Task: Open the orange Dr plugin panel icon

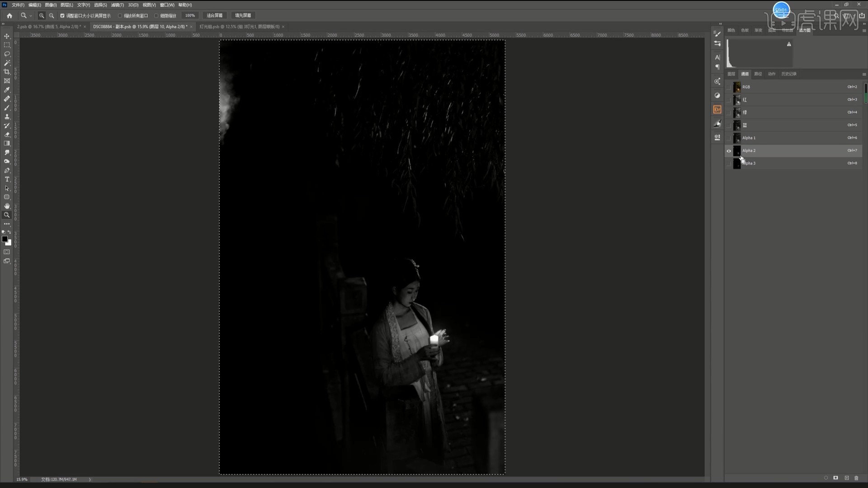Action: pyautogui.click(x=717, y=109)
